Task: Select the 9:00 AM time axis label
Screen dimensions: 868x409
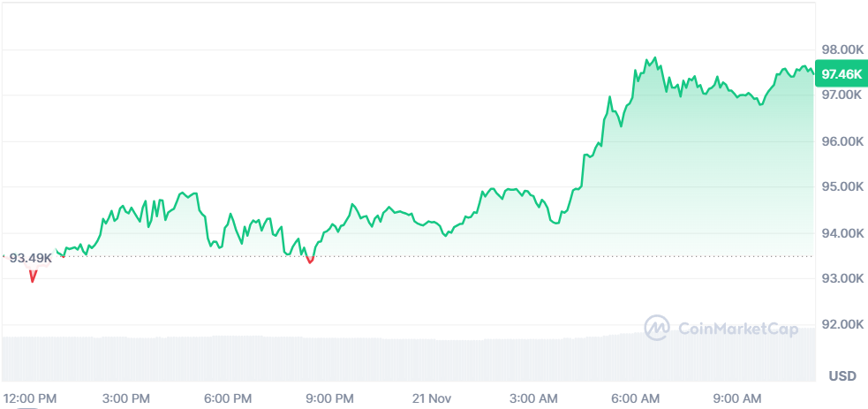Action: coord(738,398)
